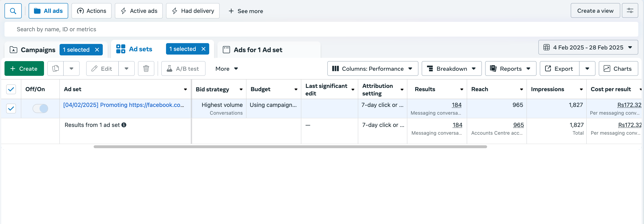Open the date range 4 Feb - 28 Feb picker
The height and width of the screenshot is (224, 644).
point(588,47)
